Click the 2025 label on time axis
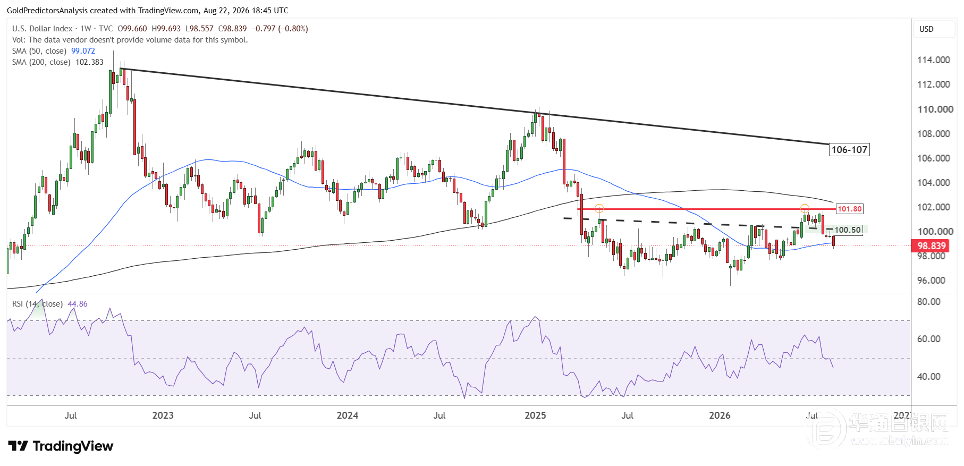Screen dimensions: 964x466 tap(535, 416)
